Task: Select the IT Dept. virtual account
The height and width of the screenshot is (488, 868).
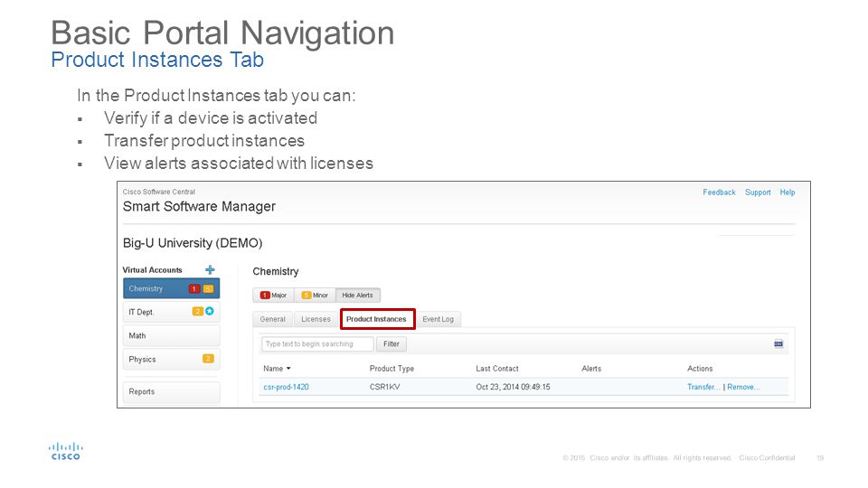Action: click(171, 312)
